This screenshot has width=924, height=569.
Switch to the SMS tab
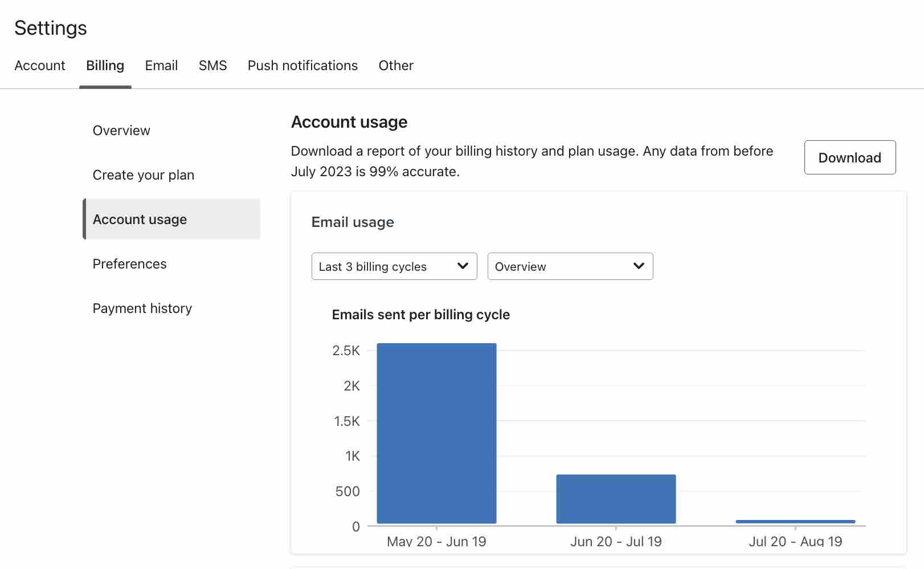click(212, 65)
